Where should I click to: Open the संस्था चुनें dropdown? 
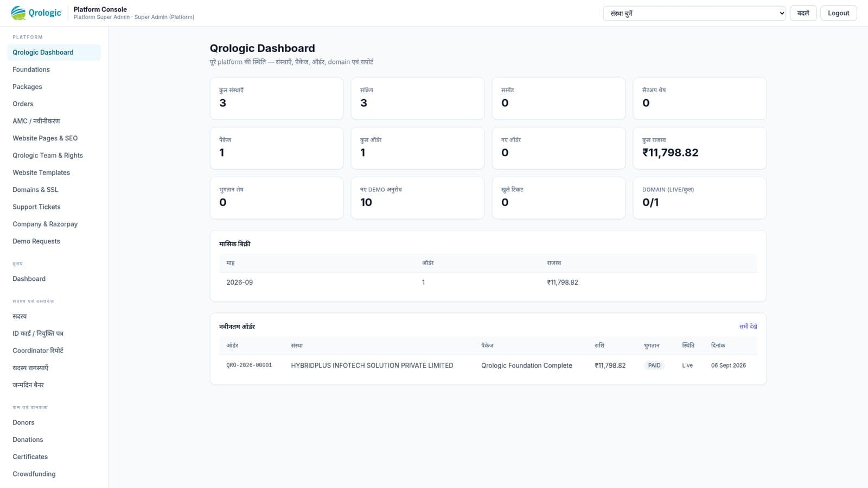pos(694,13)
